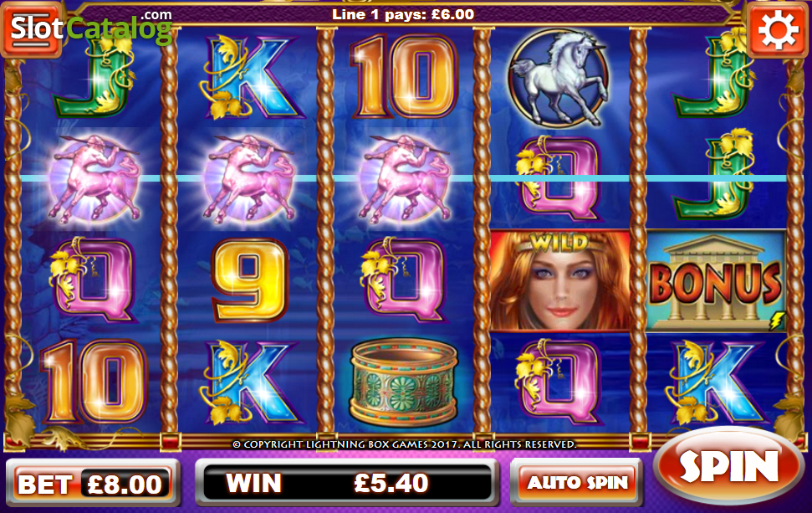Click the middle reel's pink centaur
The image size is (812, 513).
pos(249,179)
